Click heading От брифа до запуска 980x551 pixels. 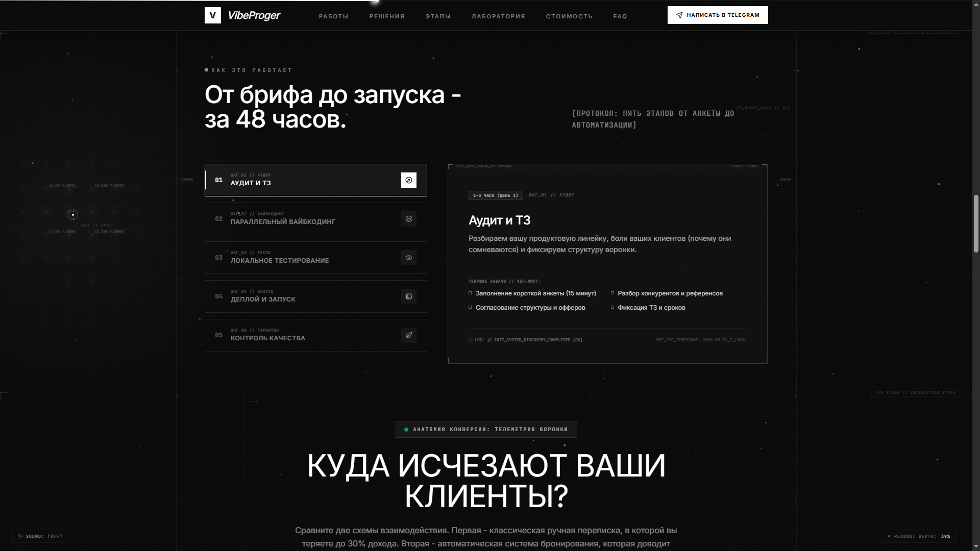[x=333, y=107]
